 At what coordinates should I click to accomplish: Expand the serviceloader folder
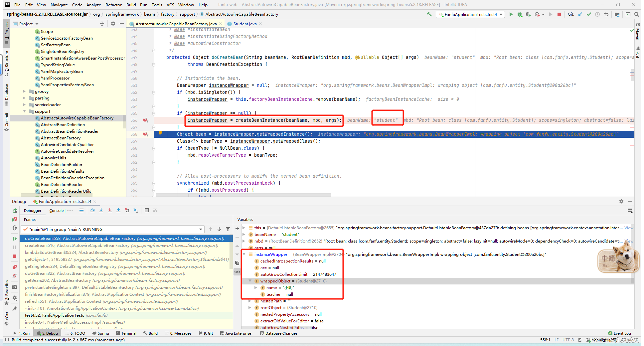coord(24,104)
